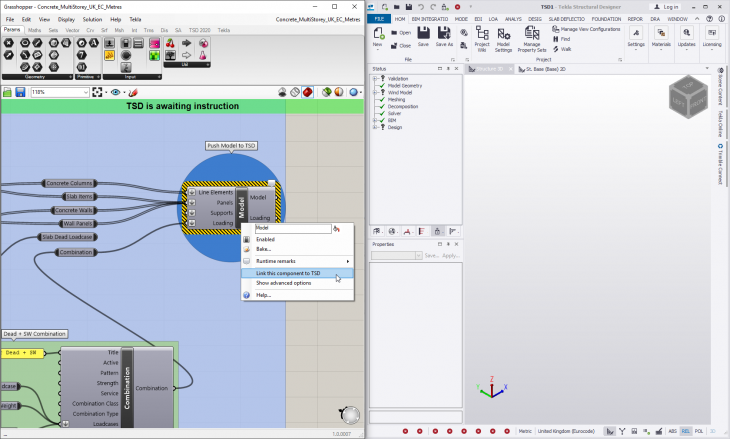
Task: Open the Params tab in Grasshopper
Action: (x=12, y=30)
